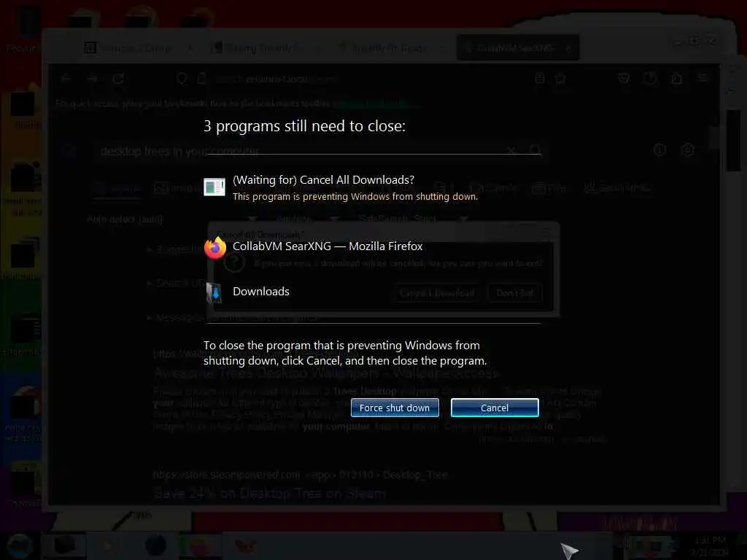Click the shield icon in Firefox address bar
The width and height of the screenshot is (747, 560).
pyautogui.click(x=181, y=79)
